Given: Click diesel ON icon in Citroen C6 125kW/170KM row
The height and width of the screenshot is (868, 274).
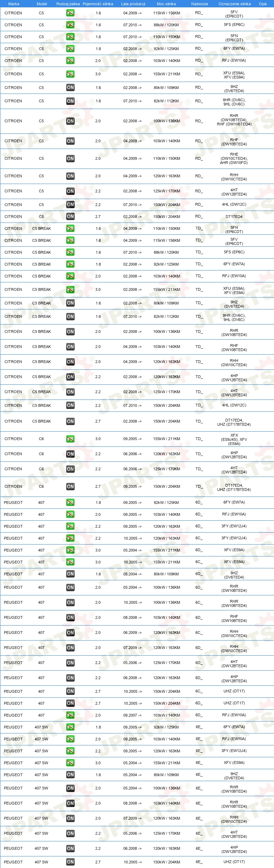Looking at the screenshot, I should tap(70, 469).
